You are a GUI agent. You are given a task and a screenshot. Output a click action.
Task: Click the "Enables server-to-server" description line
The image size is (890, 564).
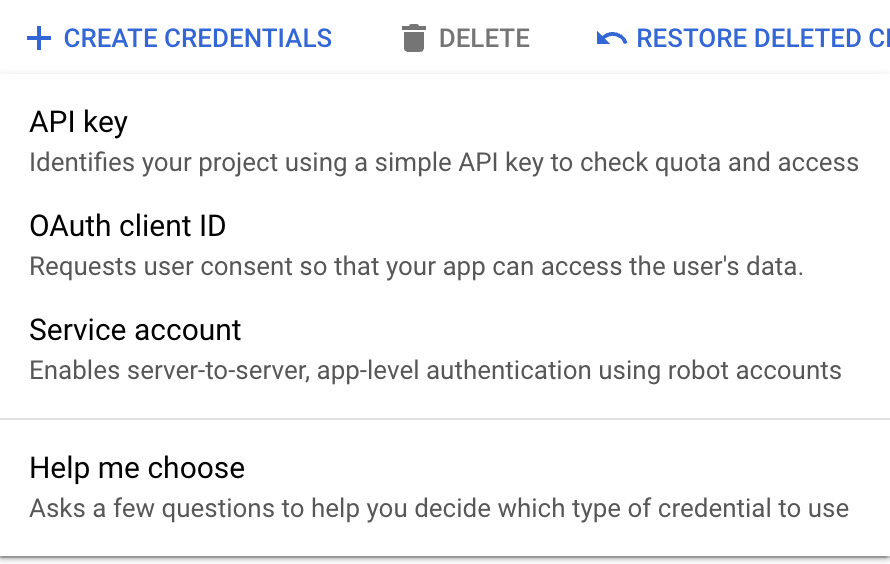click(435, 371)
